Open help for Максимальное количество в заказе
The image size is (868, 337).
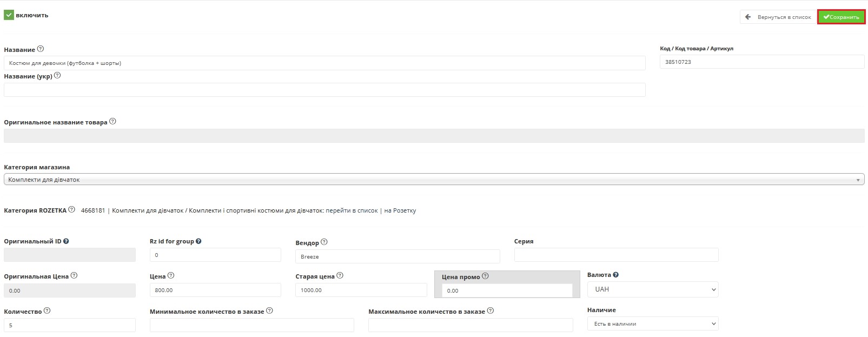click(490, 310)
